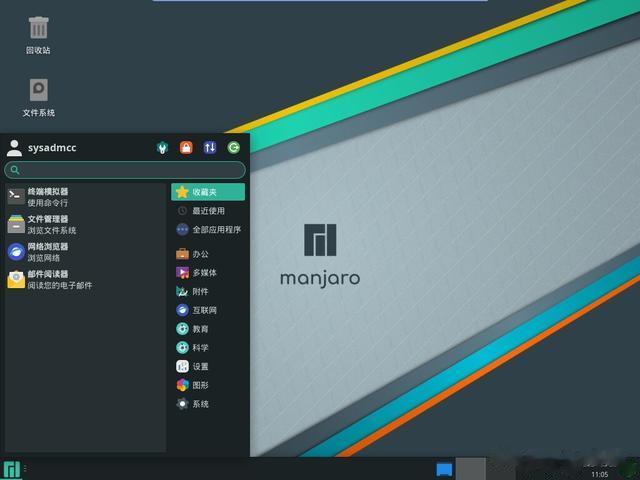Click the Manjaro menu button on taskbar
This screenshot has width=640, height=480.
pyautogui.click(x=11, y=469)
